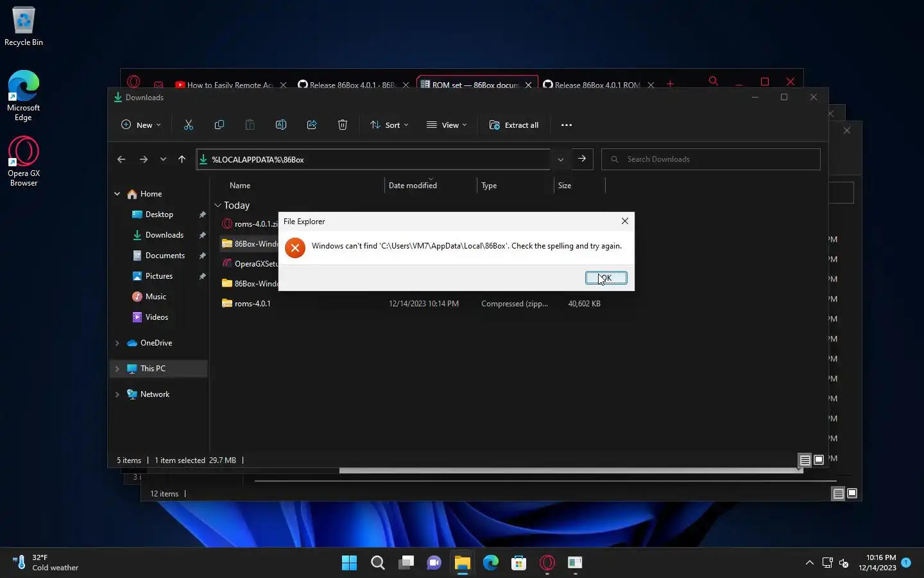The height and width of the screenshot is (578, 924).
Task: Go forward with the right arrow
Action: pyautogui.click(x=143, y=159)
